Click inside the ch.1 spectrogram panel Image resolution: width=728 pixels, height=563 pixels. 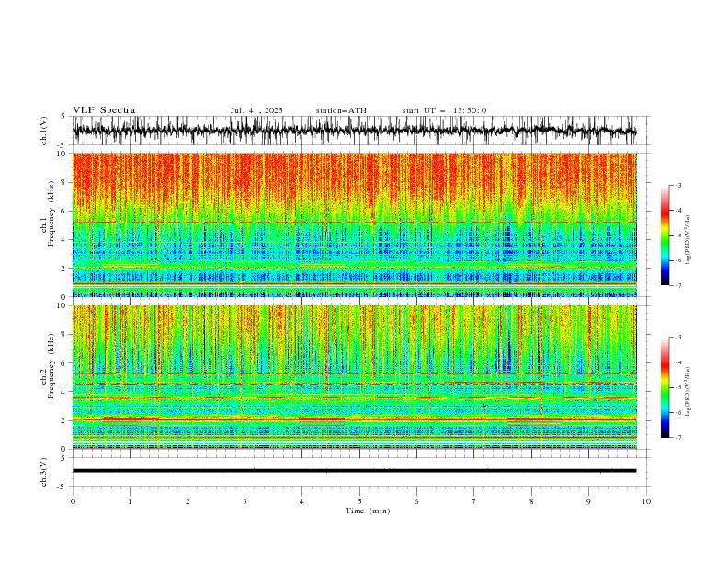(354, 224)
